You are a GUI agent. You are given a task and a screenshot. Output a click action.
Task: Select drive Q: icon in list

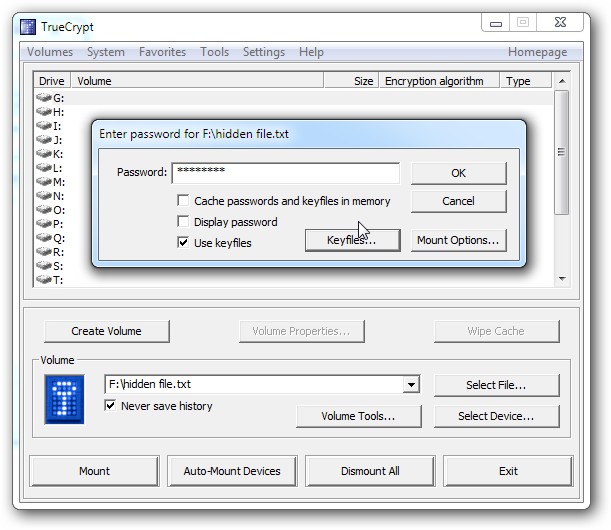(x=44, y=237)
